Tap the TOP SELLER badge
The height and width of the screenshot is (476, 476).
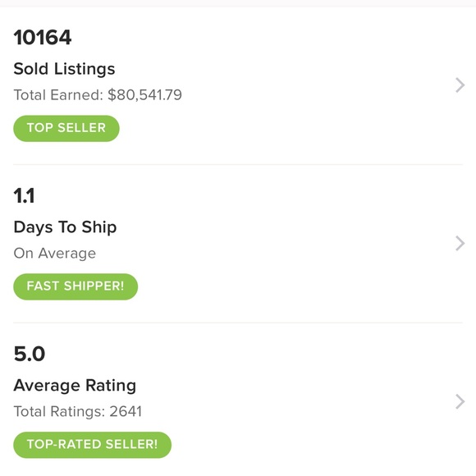coord(66,128)
